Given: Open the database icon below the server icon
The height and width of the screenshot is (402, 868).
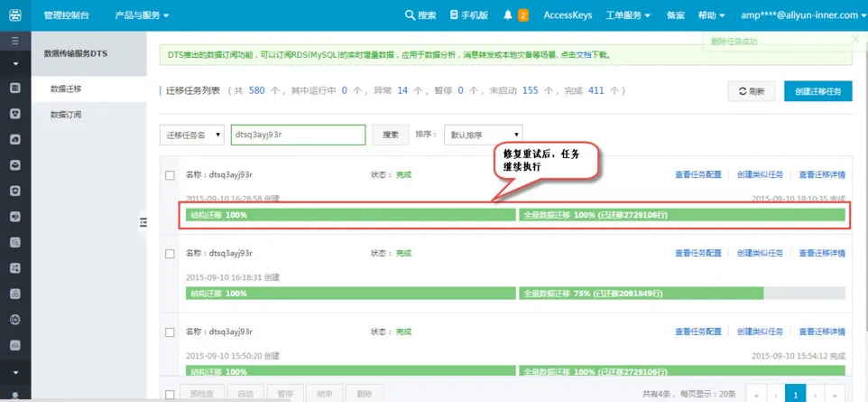Looking at the screenshot, I should tap(15, 114).
